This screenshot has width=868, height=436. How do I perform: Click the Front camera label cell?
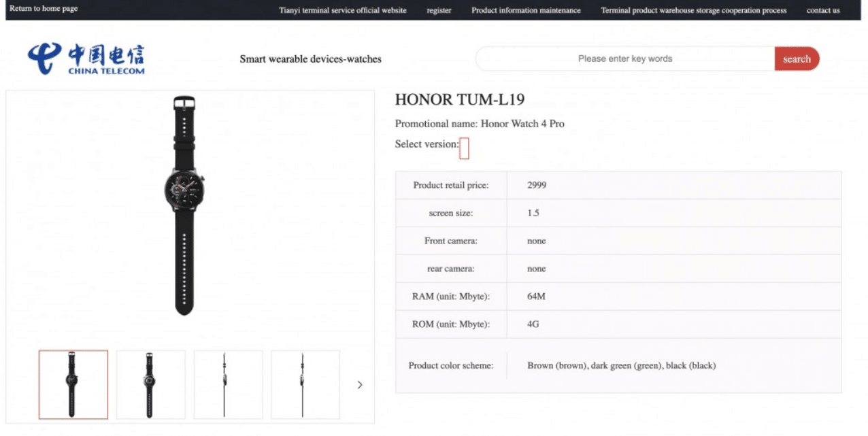click(x=451, y=241)
